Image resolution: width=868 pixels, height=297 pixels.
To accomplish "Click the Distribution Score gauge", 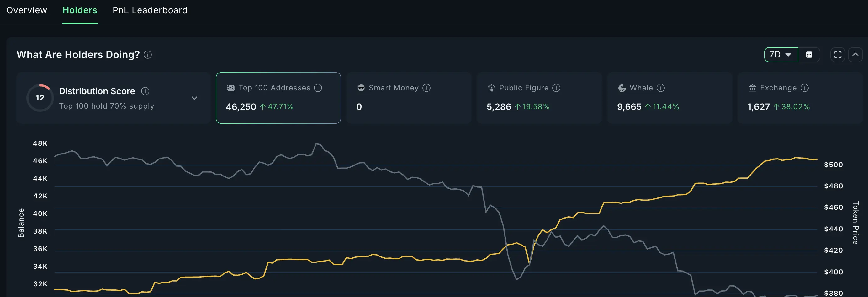I will pyautogui.click(x=40, y=98).
